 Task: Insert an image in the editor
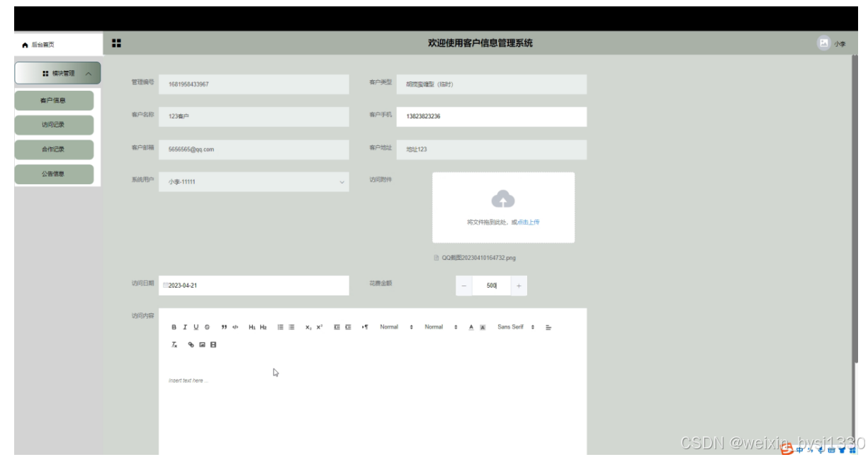[x=202, y=345]
